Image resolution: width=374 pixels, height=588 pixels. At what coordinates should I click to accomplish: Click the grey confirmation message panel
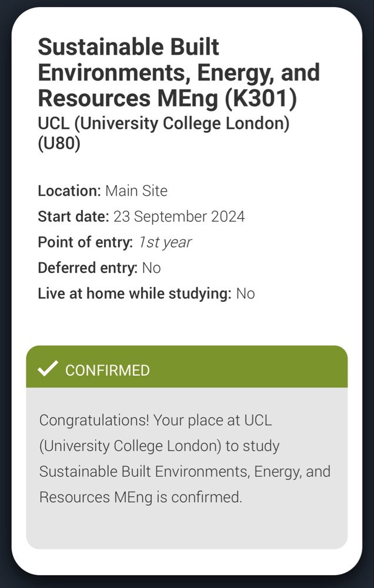(x=187, y=468)
